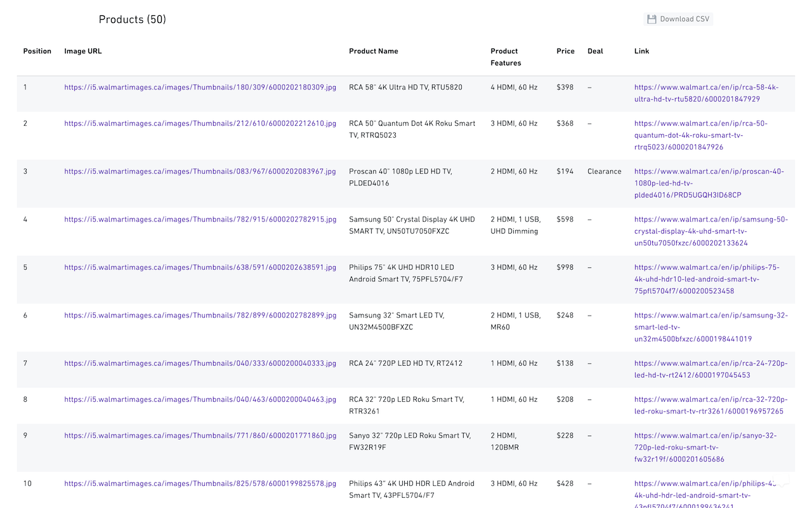Open image URL ending 6000202083967.jpg

click(200, 171)
